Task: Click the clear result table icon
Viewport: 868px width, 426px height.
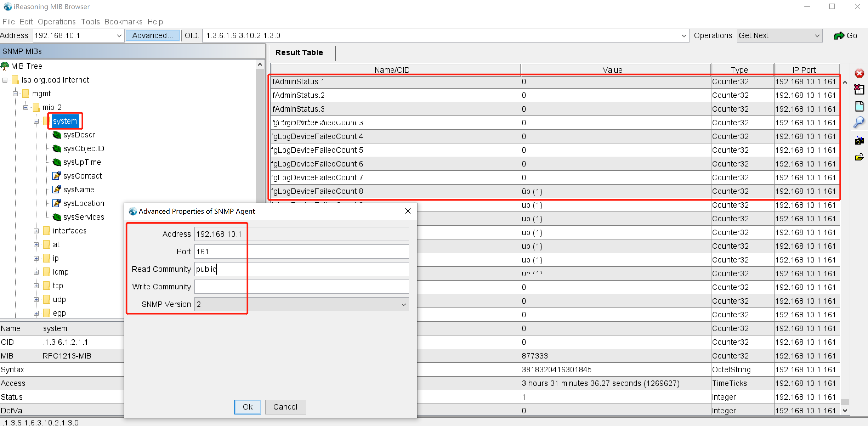Action: 859,89
